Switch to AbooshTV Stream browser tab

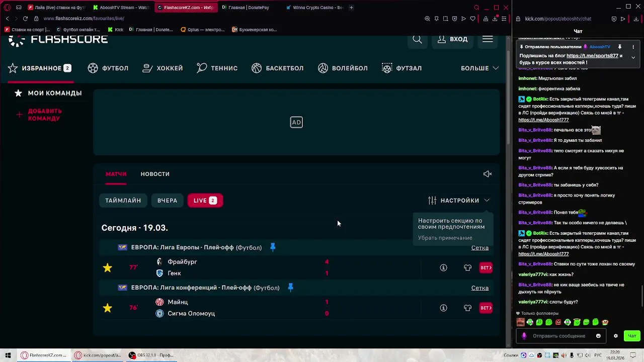pyautogui.click(x=121, y=8)
